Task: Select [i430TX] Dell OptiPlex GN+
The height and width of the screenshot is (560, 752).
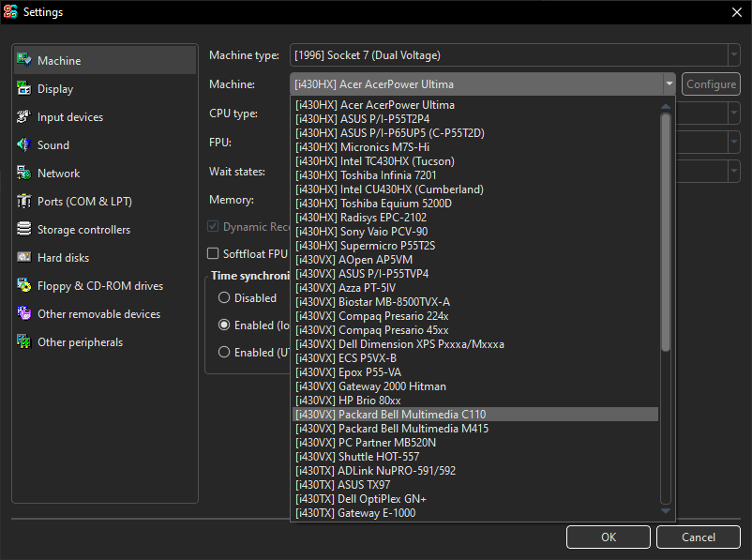Action: pos(475,499)
